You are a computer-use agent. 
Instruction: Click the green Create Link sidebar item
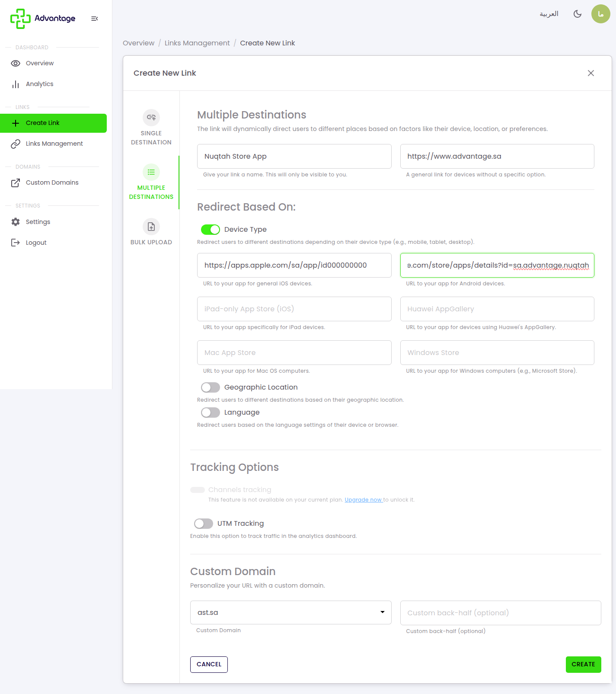pyautogui.click(x=54, y=123)
